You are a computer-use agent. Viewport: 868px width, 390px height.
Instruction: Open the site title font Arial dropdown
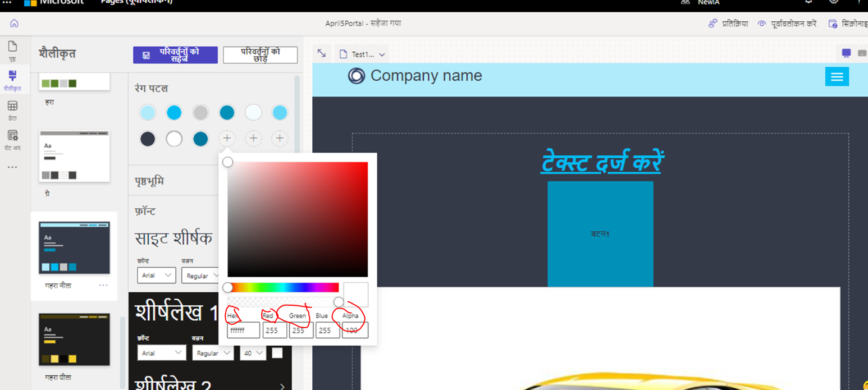[x=157, y=276]
